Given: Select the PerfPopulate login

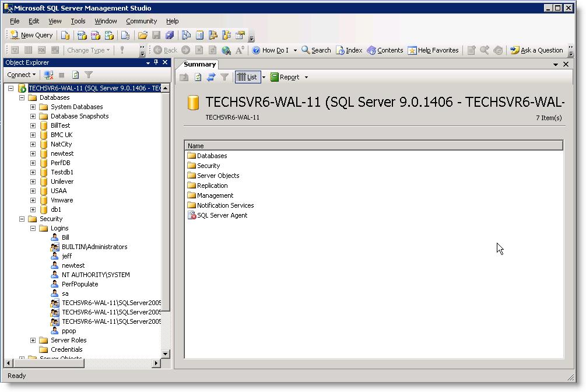Looking at the screenshot, I should click(80, 284).
